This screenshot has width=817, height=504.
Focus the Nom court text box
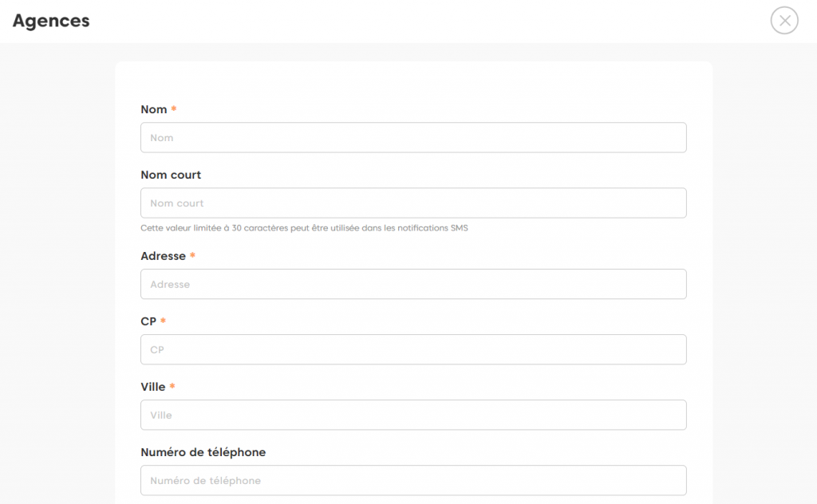point(413,203)
